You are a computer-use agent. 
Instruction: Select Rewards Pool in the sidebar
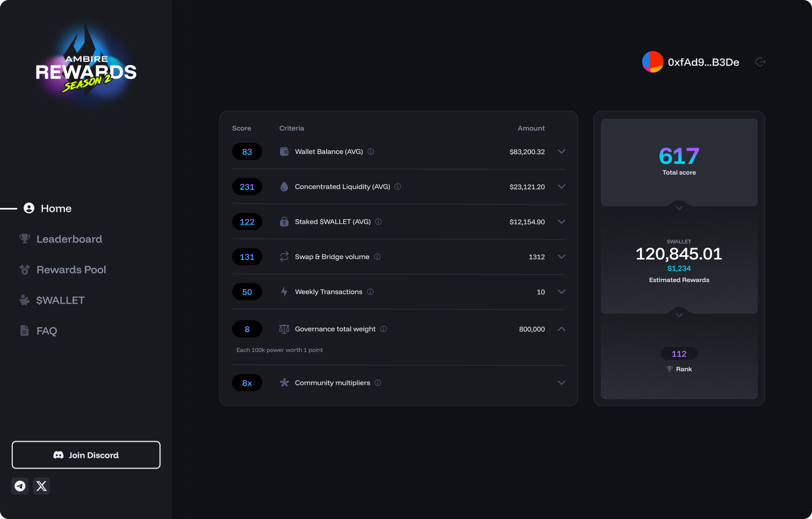click(71, 269)
